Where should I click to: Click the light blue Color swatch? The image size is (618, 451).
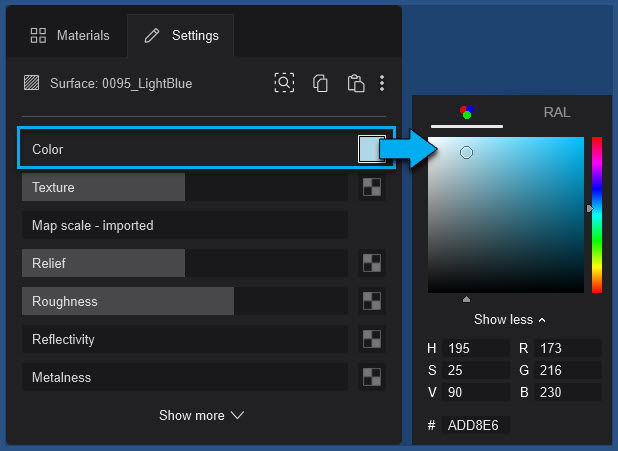click(371, 149)
